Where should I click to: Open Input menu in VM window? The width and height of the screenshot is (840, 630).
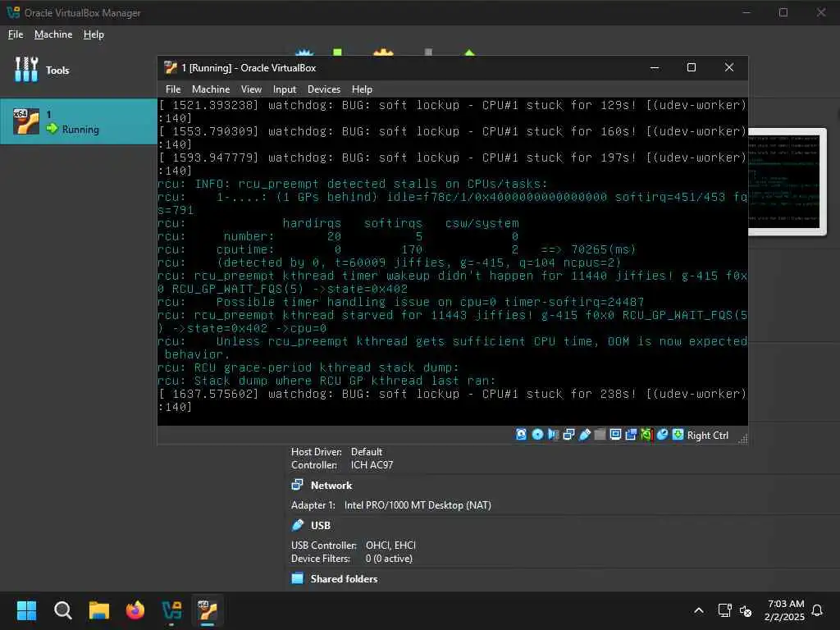click(285, 89)
